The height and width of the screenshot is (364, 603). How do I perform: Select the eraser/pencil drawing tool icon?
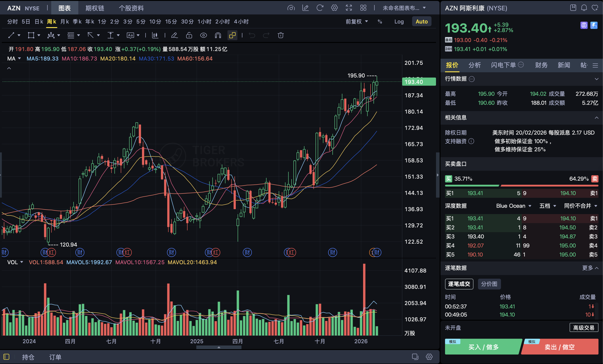click(174, 35)
